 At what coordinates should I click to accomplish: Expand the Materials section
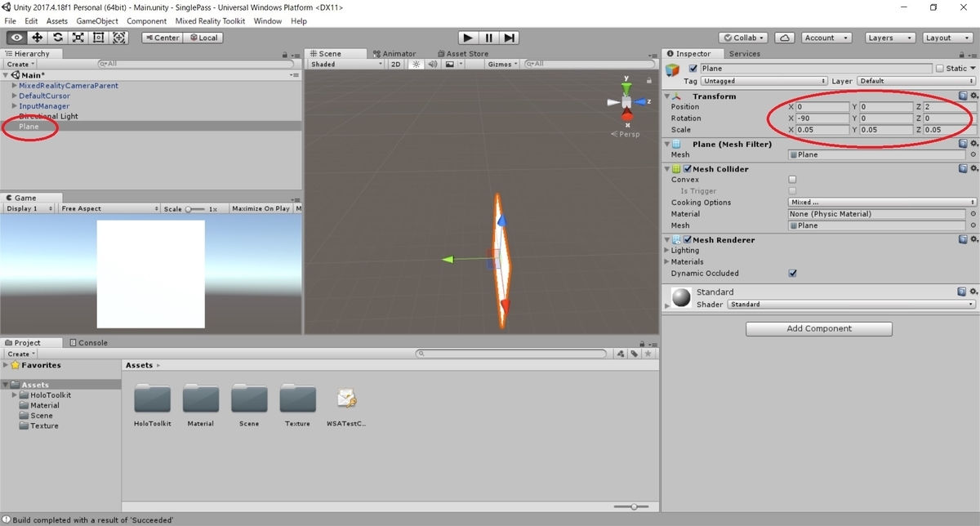click(x=667, y=262)
